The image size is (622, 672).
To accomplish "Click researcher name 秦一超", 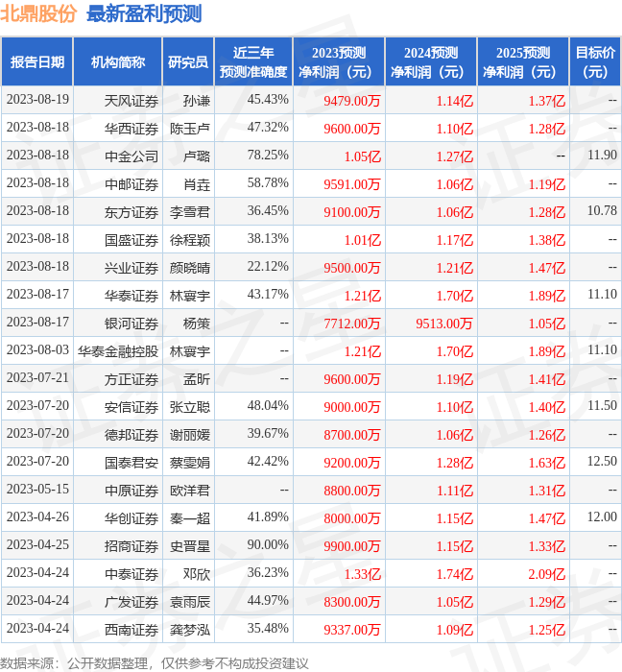I will (190, 519).
